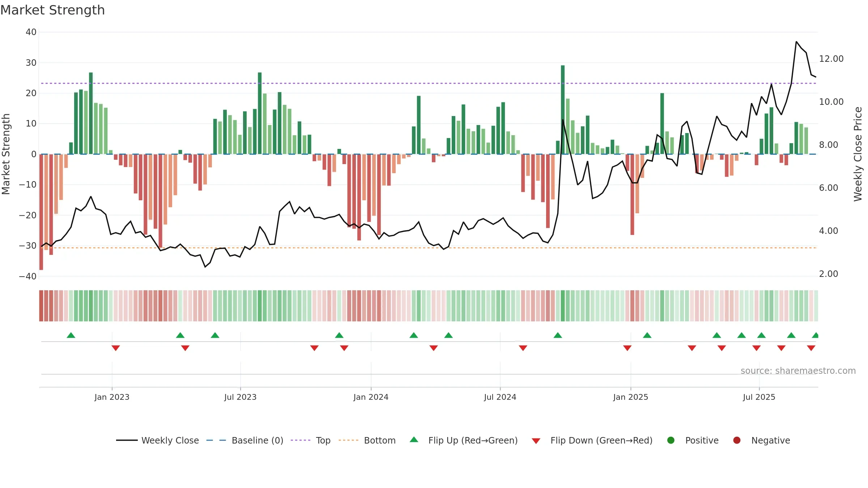The width and height of the screenshot is (868, 488).
Task: Select the red flip-down triangle near late March 2025
Action: pos(692,348)
